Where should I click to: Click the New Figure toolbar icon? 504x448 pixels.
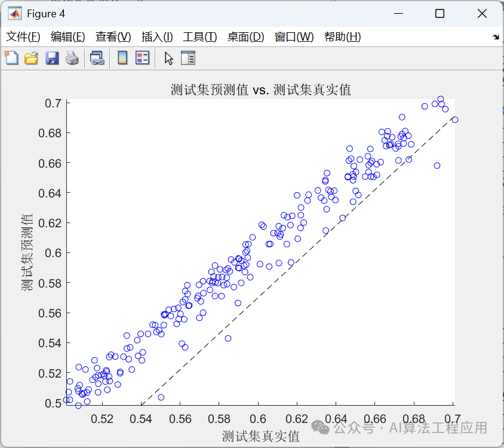12,58
